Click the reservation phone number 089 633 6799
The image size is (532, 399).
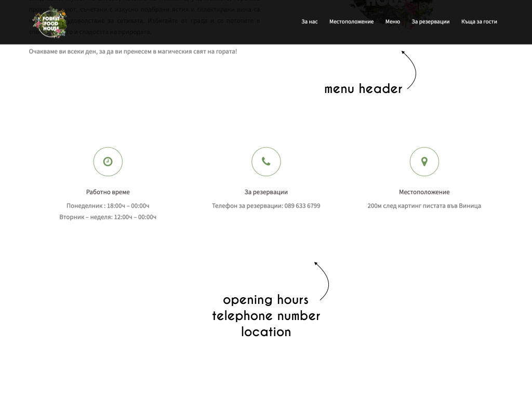302,206
